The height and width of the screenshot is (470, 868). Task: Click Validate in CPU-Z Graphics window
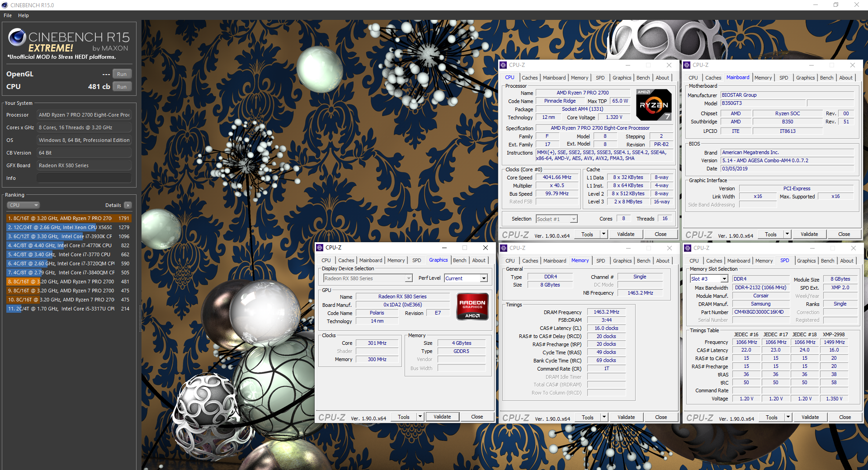coord(442,417)
